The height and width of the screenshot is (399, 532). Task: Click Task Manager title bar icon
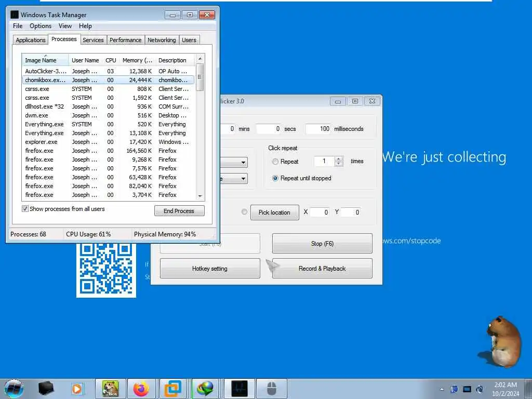coord(14,15)
